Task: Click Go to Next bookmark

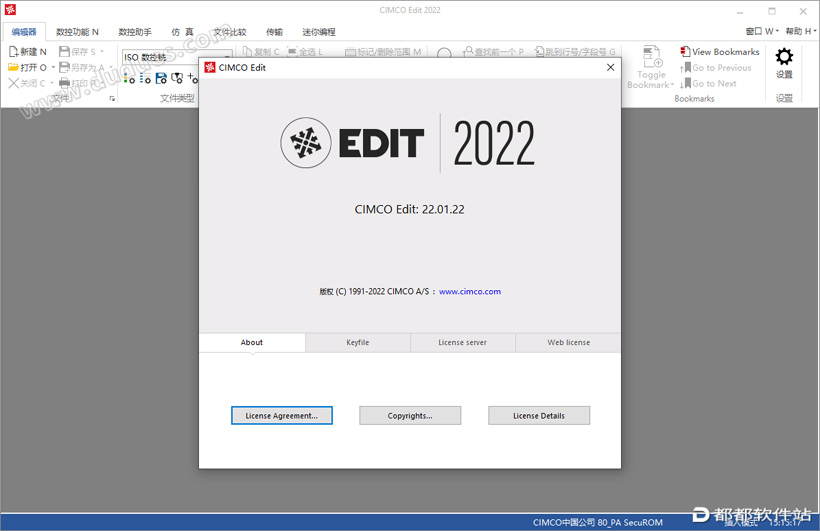Action: [708, 83]
